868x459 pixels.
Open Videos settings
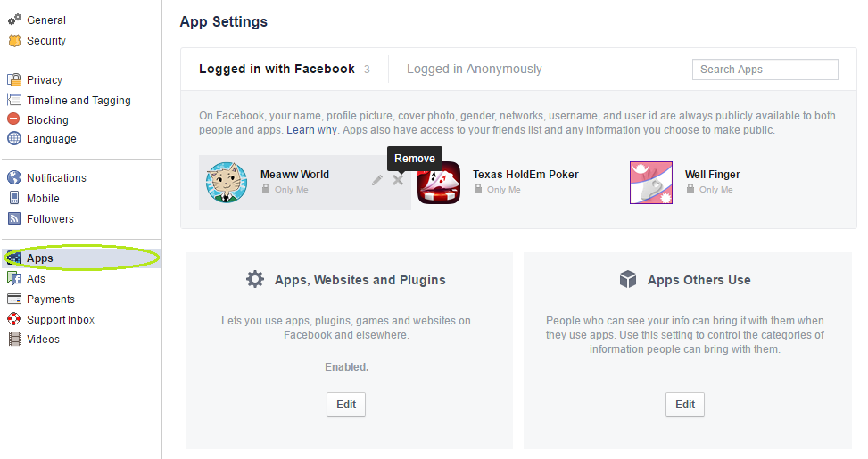pyautogui.click(x=43, y=339)
